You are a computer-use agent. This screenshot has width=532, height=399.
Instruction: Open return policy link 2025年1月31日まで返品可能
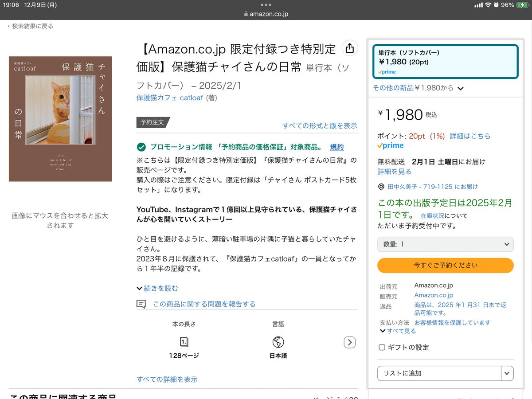click(x=460, y=309)
